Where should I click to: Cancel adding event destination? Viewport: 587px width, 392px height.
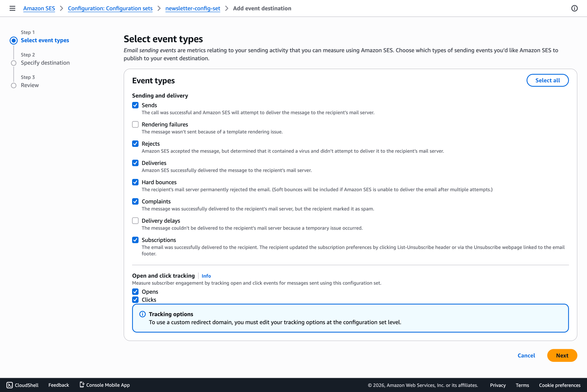526,355
